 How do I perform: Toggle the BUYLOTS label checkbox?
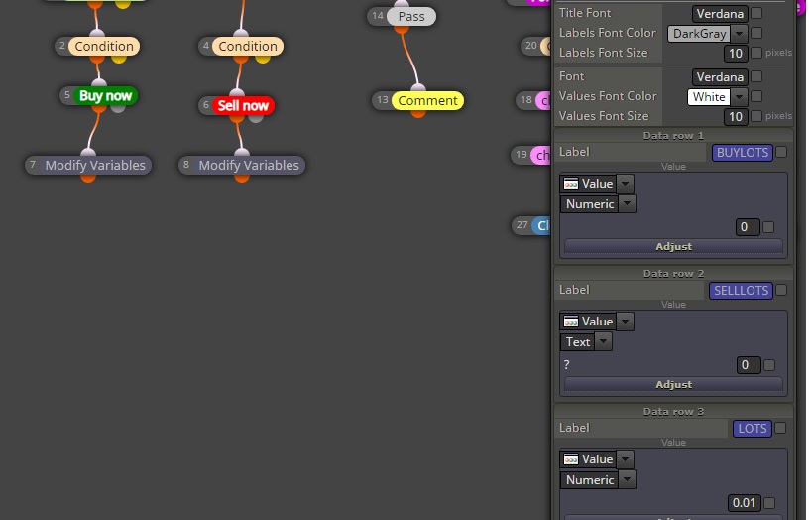pos(781,152)
